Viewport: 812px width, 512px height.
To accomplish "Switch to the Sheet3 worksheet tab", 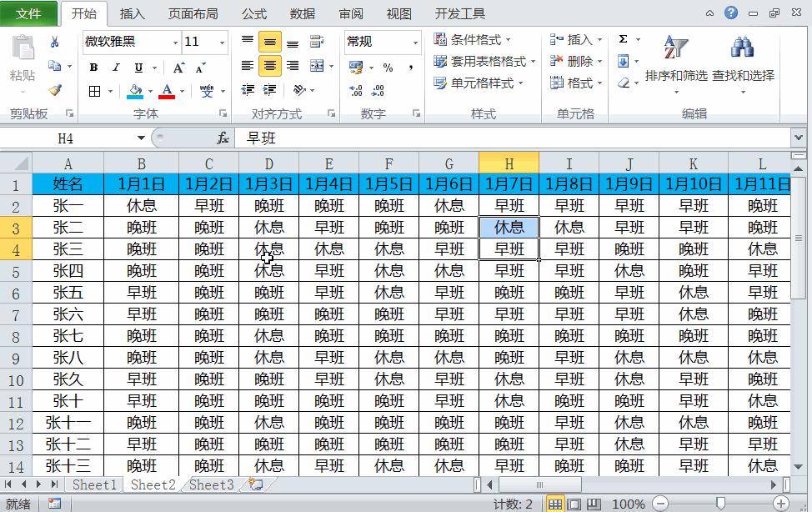I will click(209, 485).
